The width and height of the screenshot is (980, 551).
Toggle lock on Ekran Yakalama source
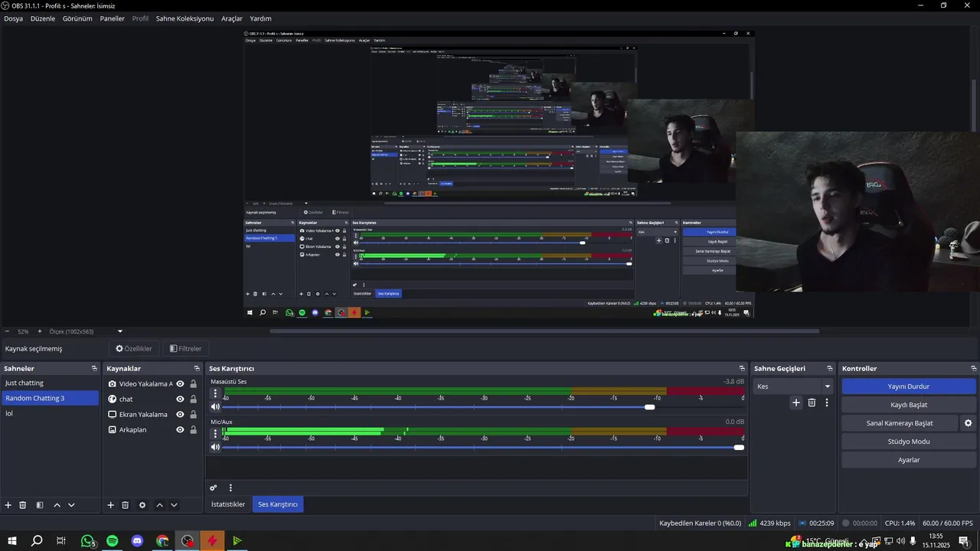pos(193,415)
